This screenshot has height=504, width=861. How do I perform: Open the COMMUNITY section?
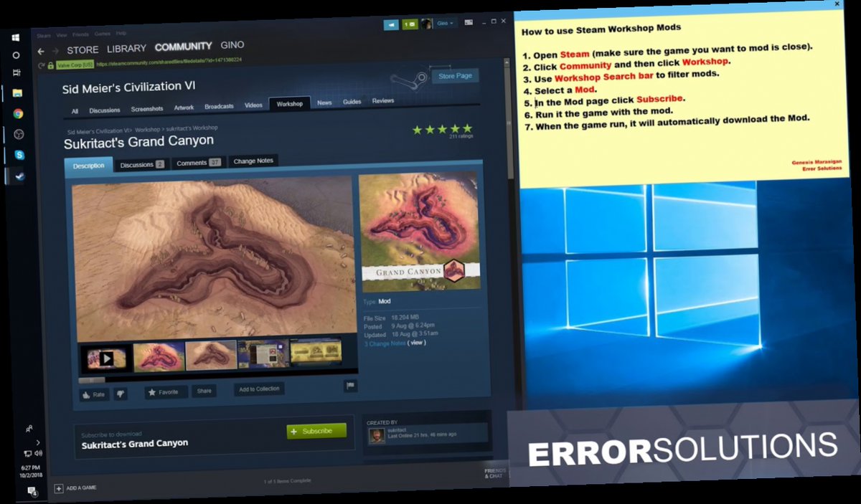point(183,47)
